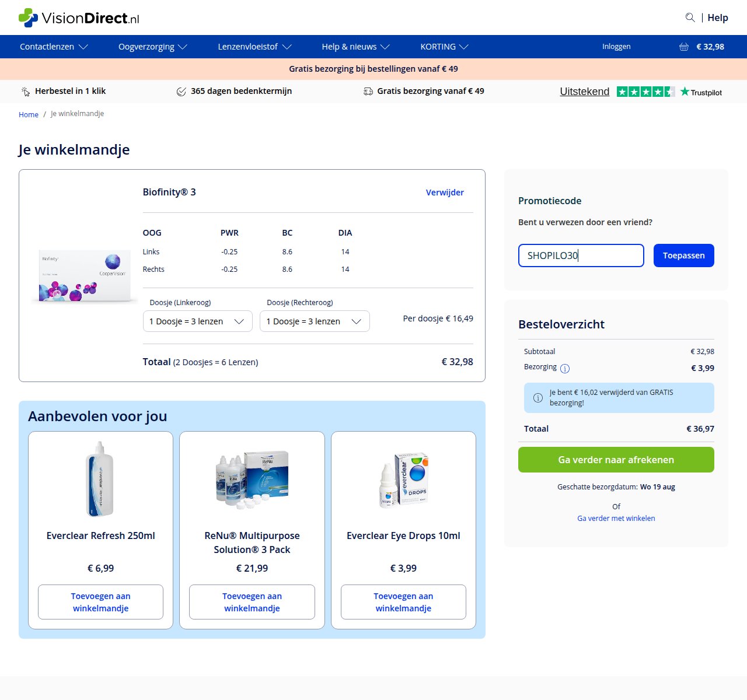Click Inloggen in navigation bar
This screenshot has width=747, height=700.
(616, 47)
